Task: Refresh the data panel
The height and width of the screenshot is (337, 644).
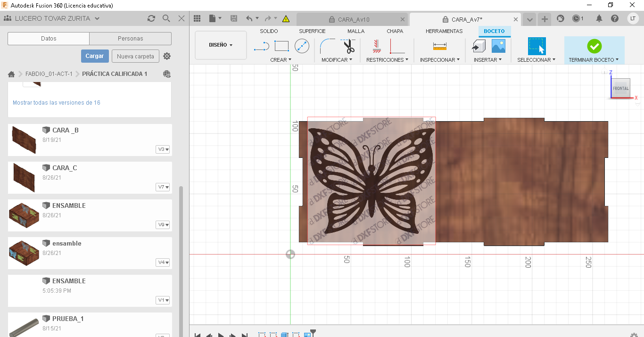Action: 151,18
